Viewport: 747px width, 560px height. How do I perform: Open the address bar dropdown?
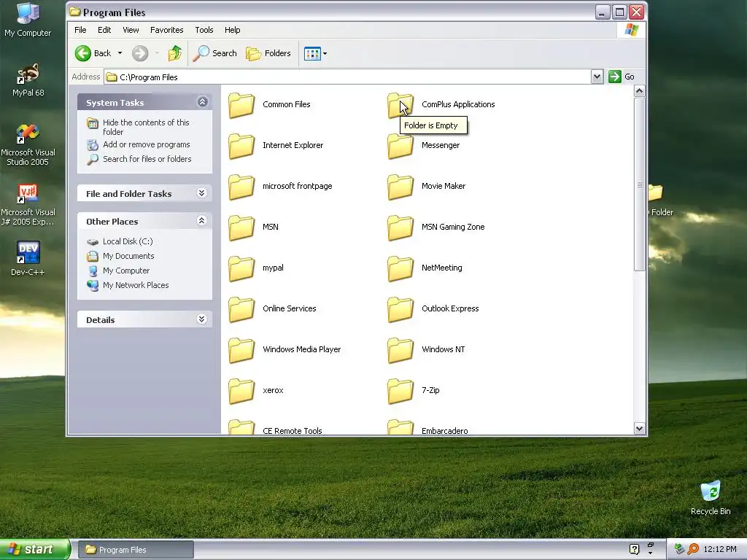tap(597, 77)
